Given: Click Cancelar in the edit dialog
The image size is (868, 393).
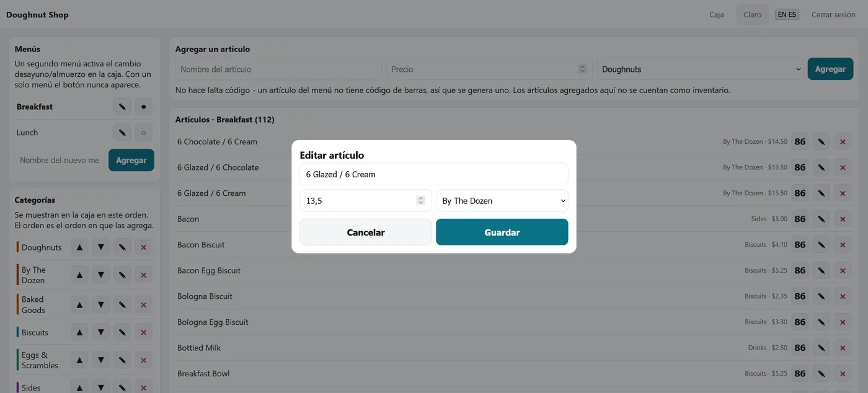Looking at the screenshot, I should pos(366,232).
